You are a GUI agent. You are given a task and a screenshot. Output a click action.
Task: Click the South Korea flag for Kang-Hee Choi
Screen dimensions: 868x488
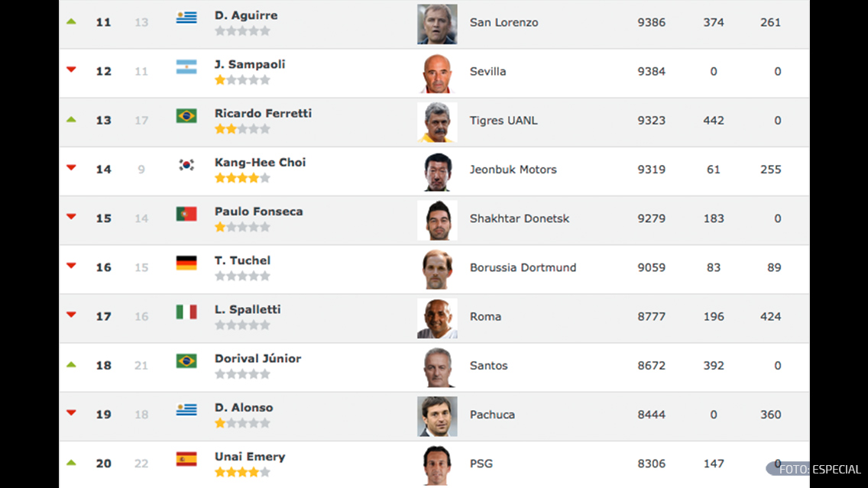point(186,165)
